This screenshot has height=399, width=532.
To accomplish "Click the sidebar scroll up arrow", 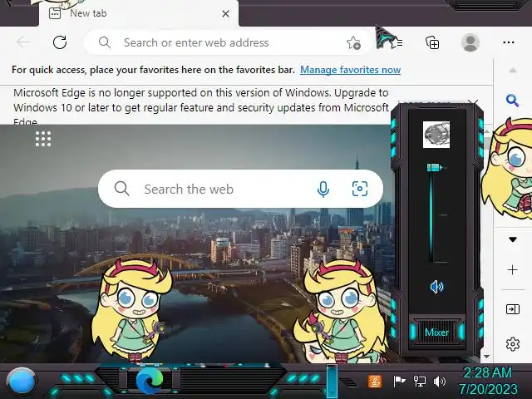I will point(513,70).
